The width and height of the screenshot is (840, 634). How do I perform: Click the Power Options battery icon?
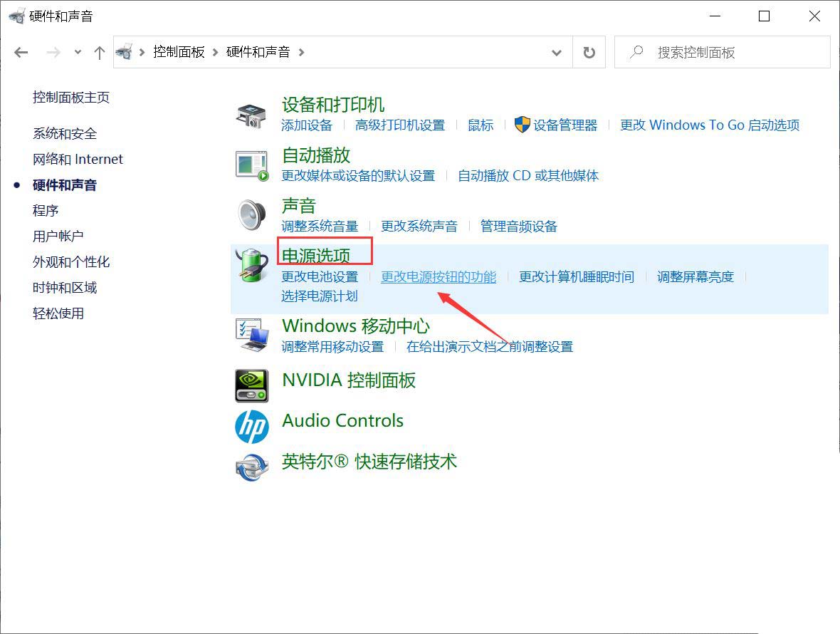click(251, 266)
